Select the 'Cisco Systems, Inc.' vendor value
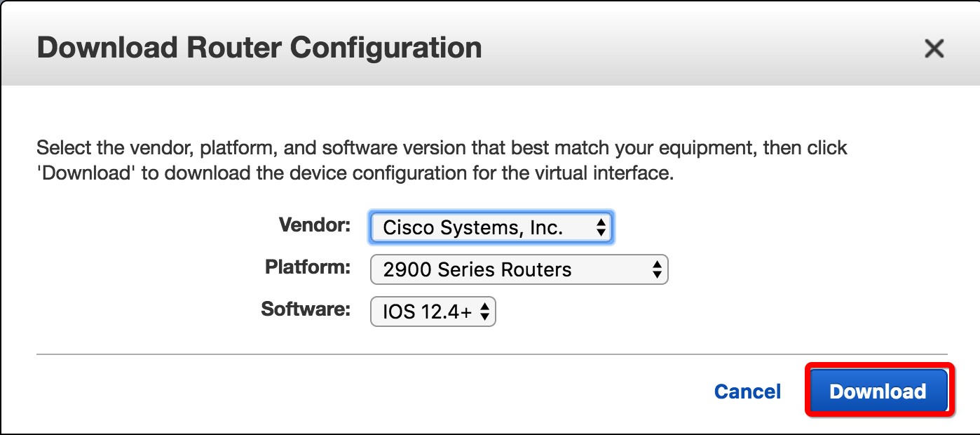Screen dimensions: 980x435 pos(473,227)
